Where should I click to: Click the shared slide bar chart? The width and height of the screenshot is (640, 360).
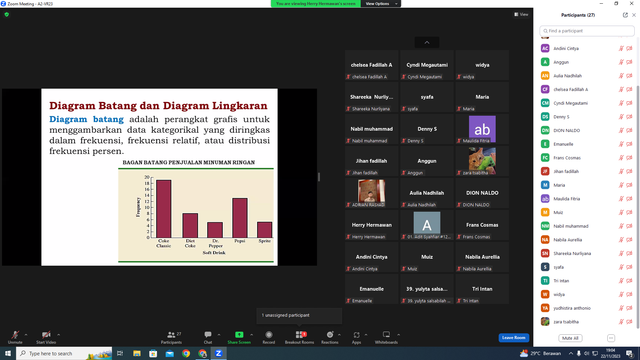[x=196, y=215]
